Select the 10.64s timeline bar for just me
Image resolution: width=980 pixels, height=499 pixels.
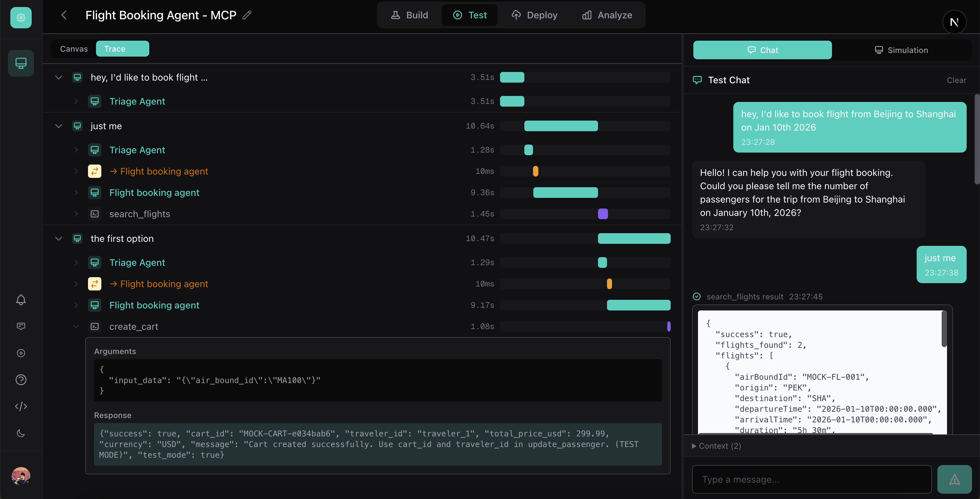(561, 126)
